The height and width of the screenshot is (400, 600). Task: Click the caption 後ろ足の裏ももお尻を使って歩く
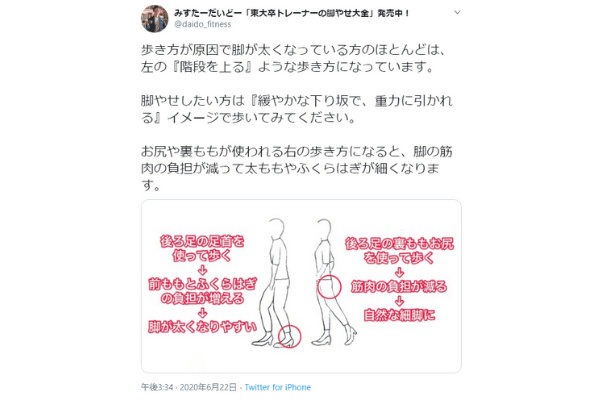(399, 251)
